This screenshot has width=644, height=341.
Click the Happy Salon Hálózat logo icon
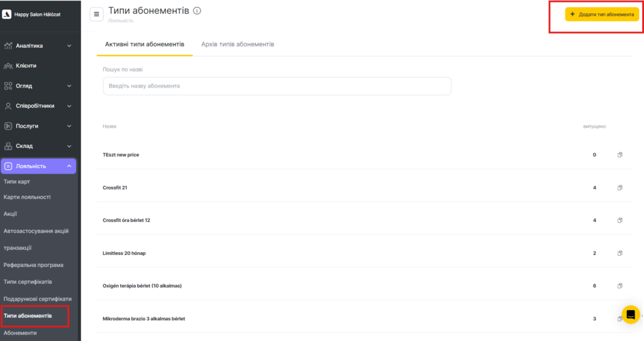tap(6, 14)
